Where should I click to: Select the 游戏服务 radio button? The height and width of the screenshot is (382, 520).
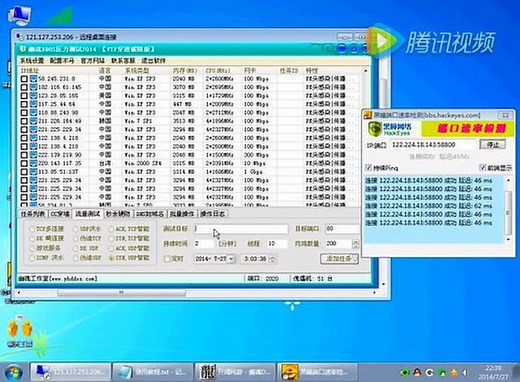(x=32, y=248)
